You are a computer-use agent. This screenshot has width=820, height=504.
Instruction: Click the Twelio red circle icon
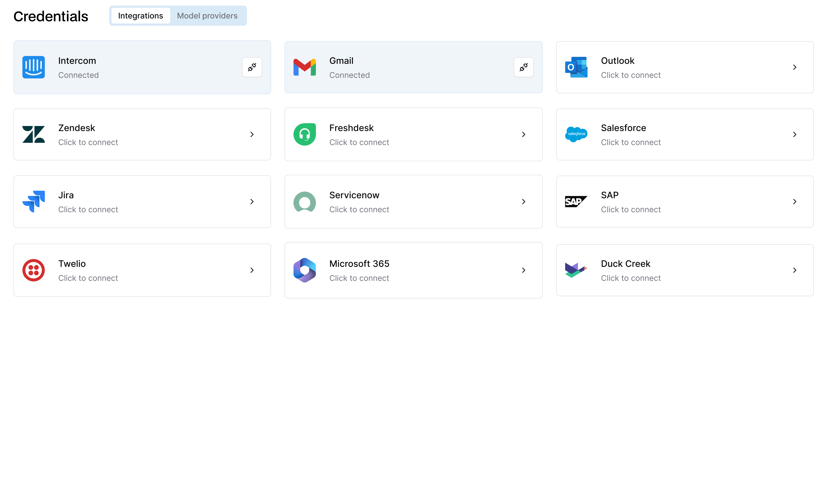33,270
